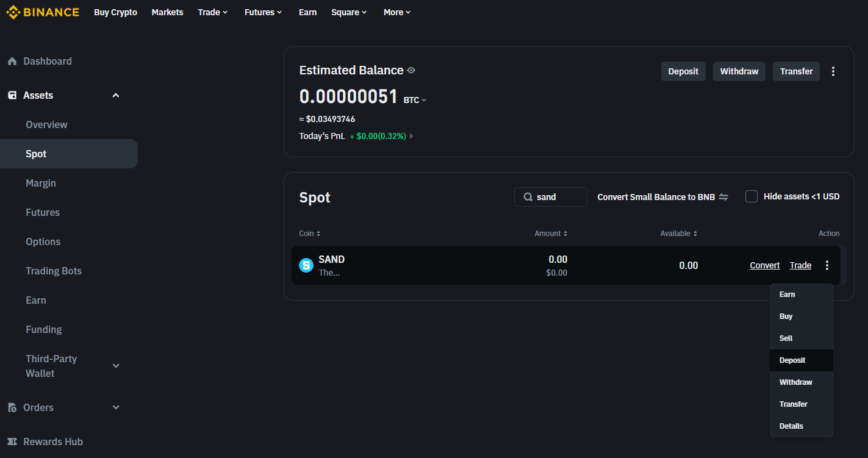Open Markets in top navigation
868x458 pixels.
[x=168, y=12]
